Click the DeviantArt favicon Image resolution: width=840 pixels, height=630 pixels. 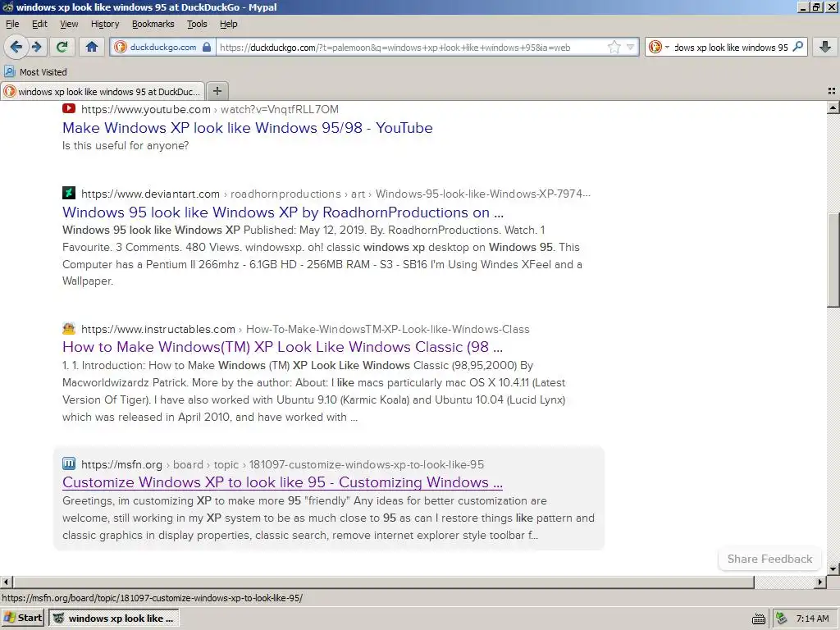69,193
